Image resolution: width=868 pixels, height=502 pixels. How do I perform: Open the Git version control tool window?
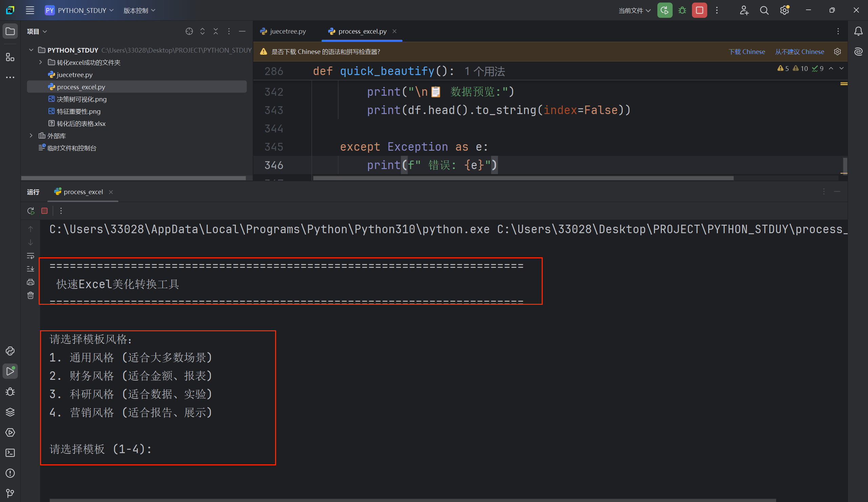(x=10, y=494)
